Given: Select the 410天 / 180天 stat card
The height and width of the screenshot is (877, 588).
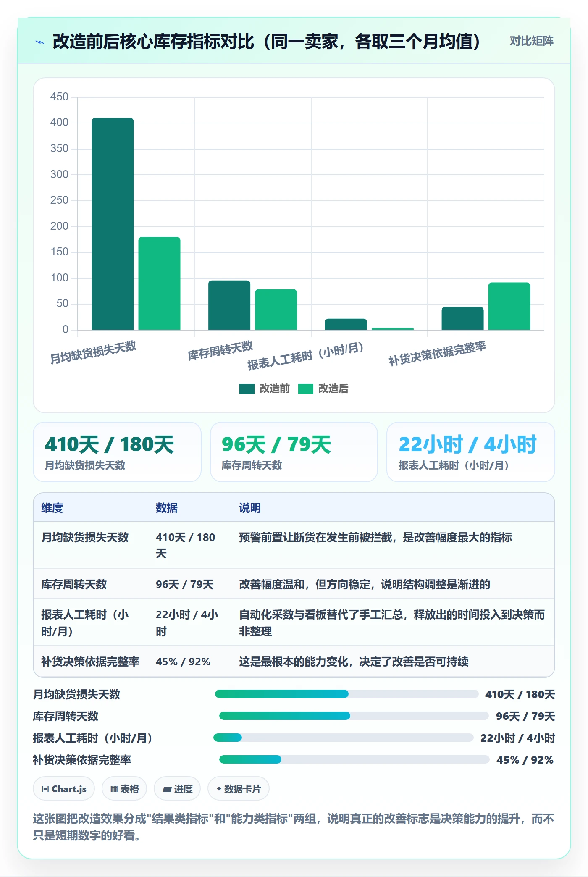Looking at the screenshot, I should coord(117,452).
